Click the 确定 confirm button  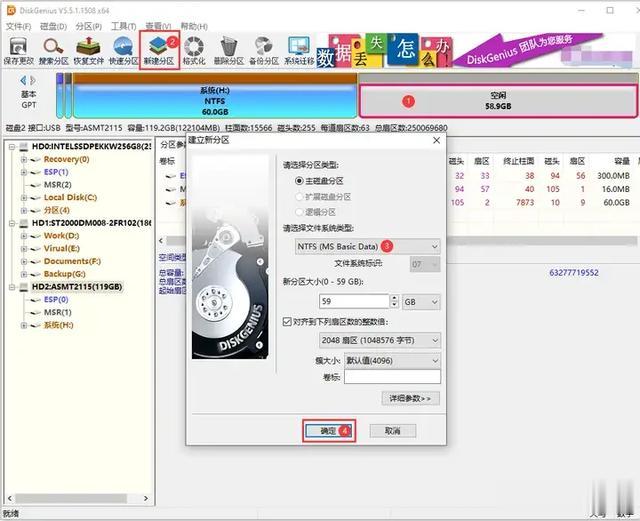[329, 431]
